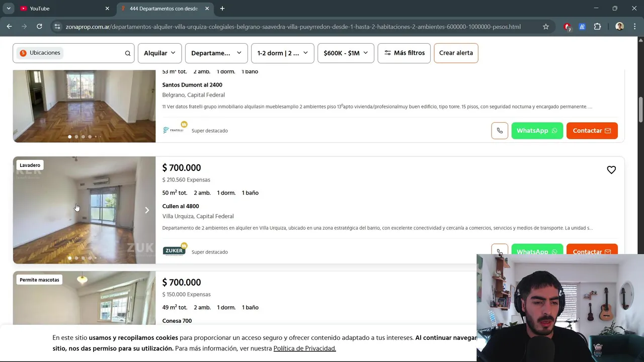Go back using browser back arrow
Image resolution: width=644 pixels, height=362 pixels.
coord(9,27)
